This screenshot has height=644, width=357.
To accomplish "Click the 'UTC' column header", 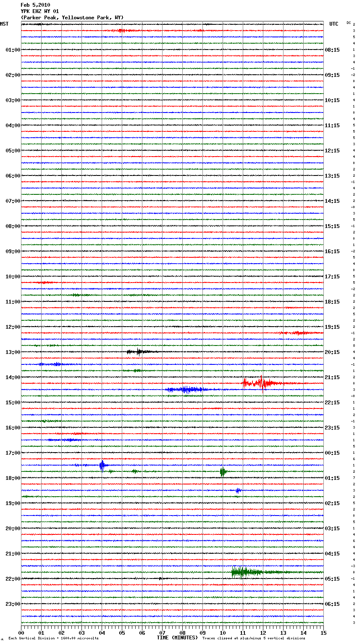I will (x=334, y=24).
